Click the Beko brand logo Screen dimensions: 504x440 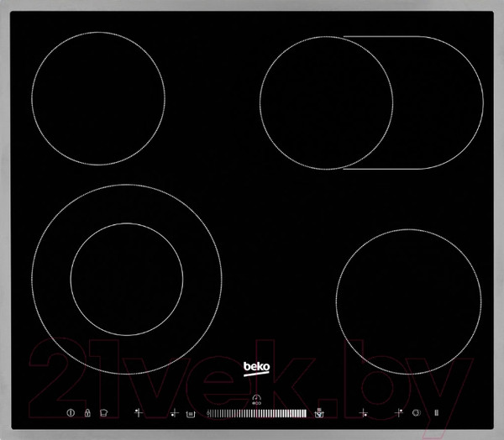255,367
